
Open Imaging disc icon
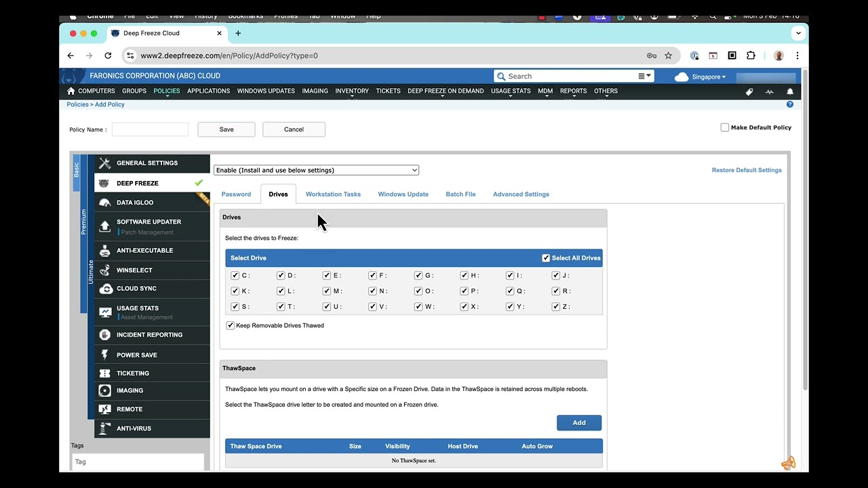(x=104, y=391)
